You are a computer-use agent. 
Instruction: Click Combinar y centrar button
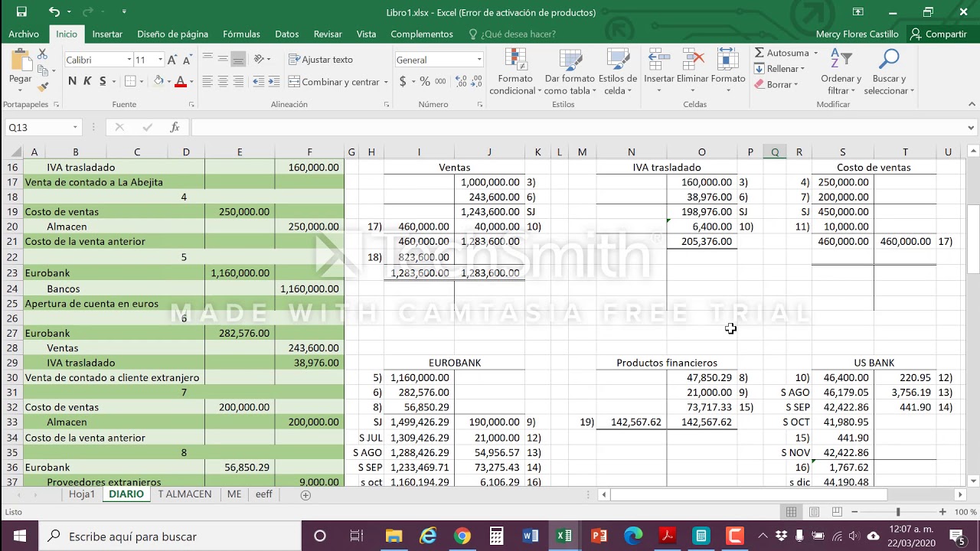(x=334, y=82)
